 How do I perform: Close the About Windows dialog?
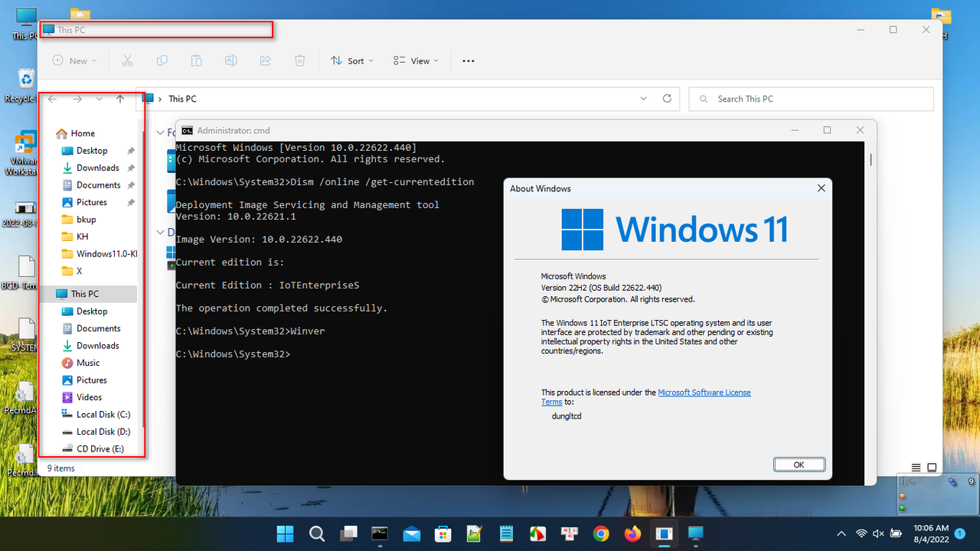pyautogui.click(x=821, y=188)
